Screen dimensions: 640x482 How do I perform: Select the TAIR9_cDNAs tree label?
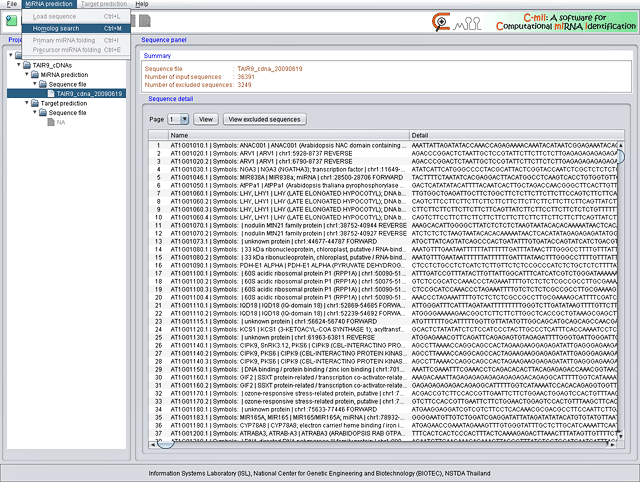[x=52, y=65]
